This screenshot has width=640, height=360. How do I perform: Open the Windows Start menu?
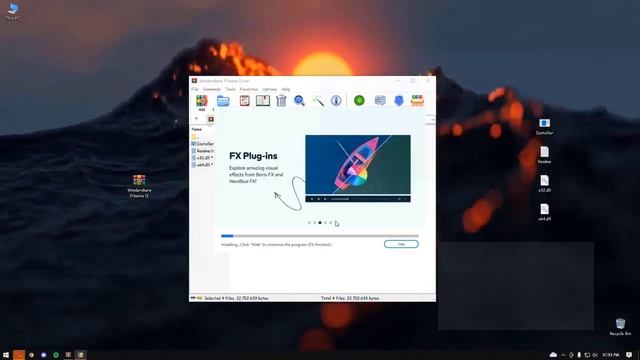(x=6, y=355)
